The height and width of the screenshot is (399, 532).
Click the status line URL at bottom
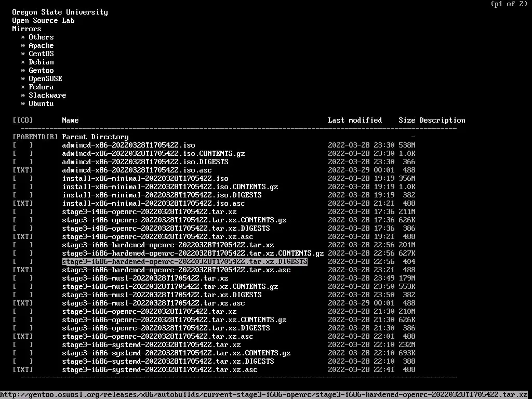(264, 395)
